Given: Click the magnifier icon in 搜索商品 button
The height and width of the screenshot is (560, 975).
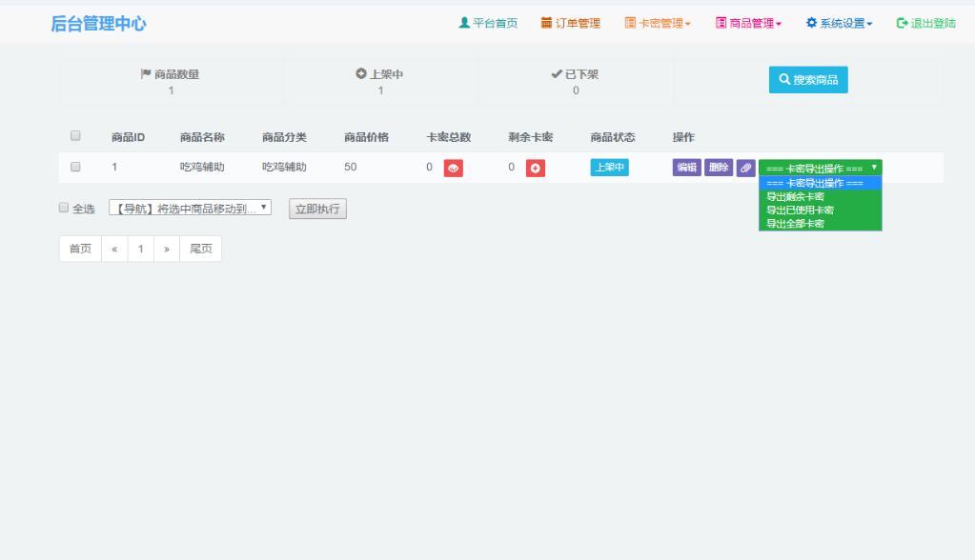Looking at the screenshot, I should pyautogui.click(x=784, y=80).
